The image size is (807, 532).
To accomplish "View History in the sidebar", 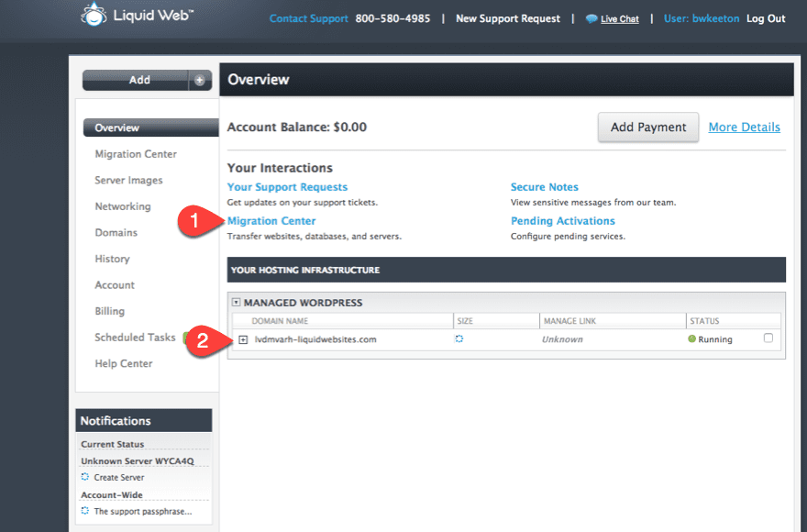I will pos(112,259).
